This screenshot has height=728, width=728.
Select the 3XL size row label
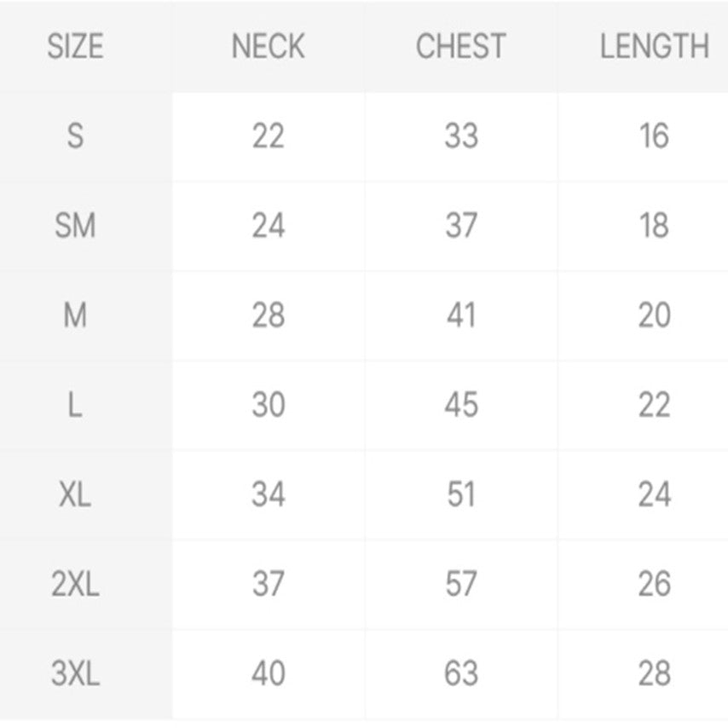[76, 673]
